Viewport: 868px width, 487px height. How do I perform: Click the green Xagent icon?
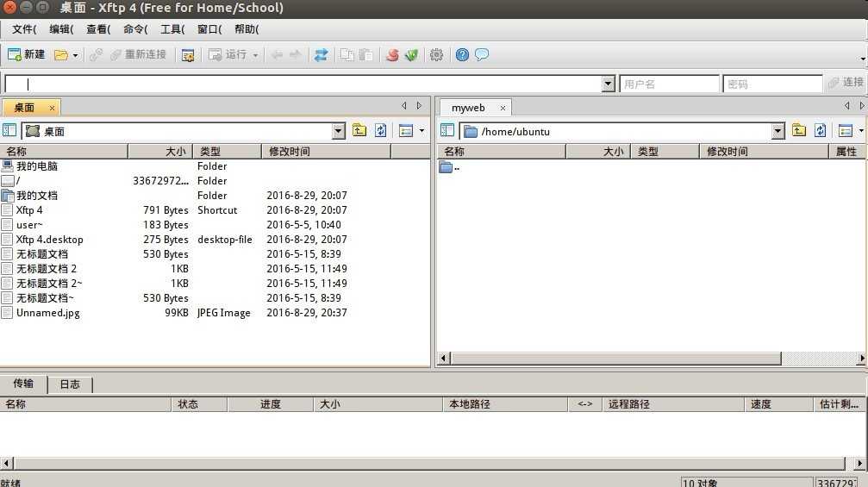(411, 55)
